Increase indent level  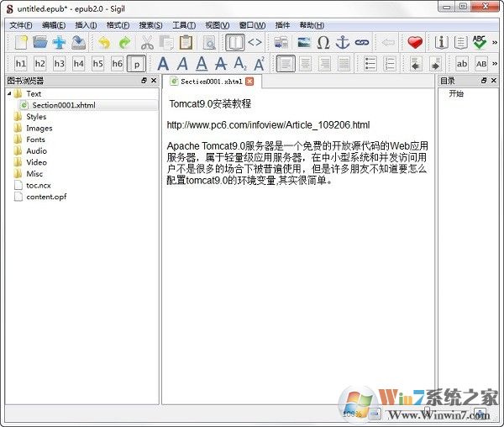point(435,64)
